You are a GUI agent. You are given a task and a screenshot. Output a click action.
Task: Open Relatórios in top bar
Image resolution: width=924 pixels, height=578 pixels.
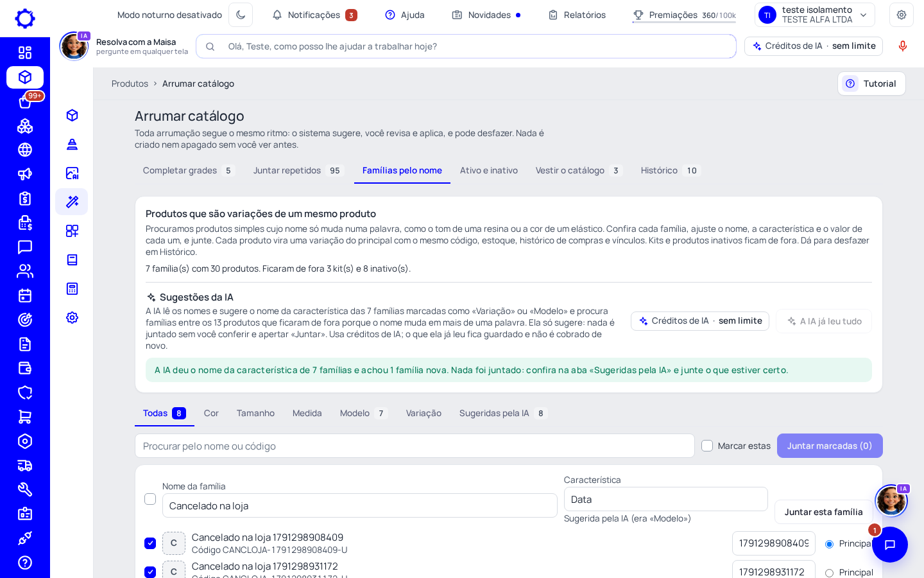pos(577,15)
